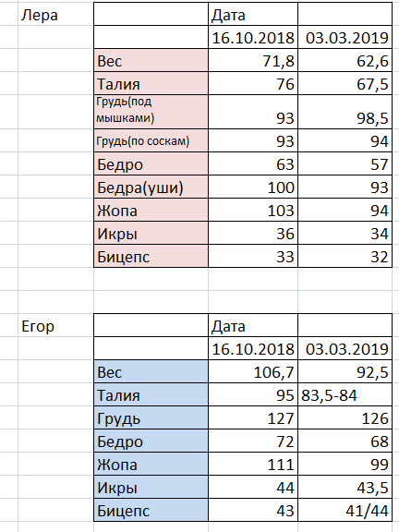
Task: Select the cell with value 111
Action: [x=253, y=465]
